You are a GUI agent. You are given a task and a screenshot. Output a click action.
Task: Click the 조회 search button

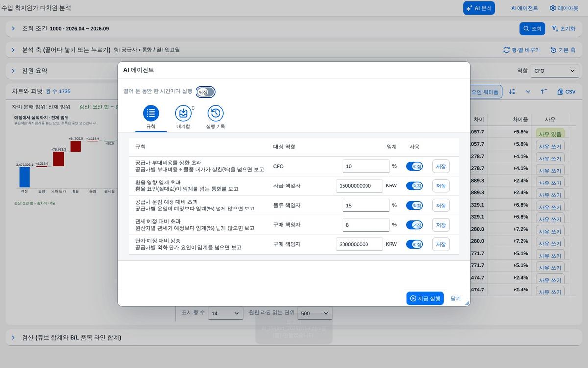[532, 29]
